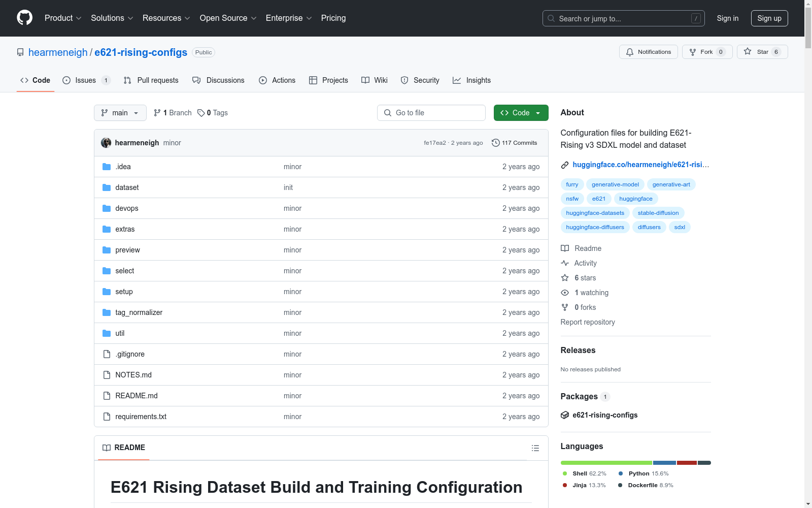Viewport: 812px width, 508px height.
Task: Click the repository icon before hearmeneigh
Action: point(20,52)
